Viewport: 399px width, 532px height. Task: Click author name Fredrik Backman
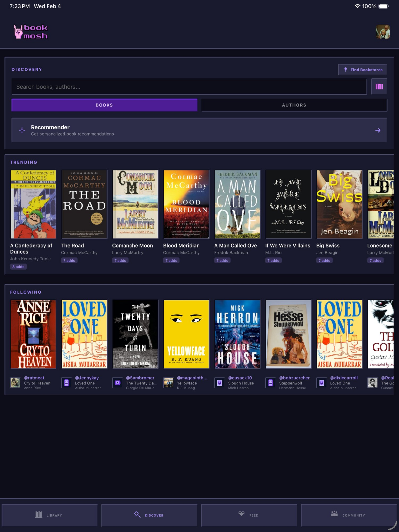coord(231,253)
